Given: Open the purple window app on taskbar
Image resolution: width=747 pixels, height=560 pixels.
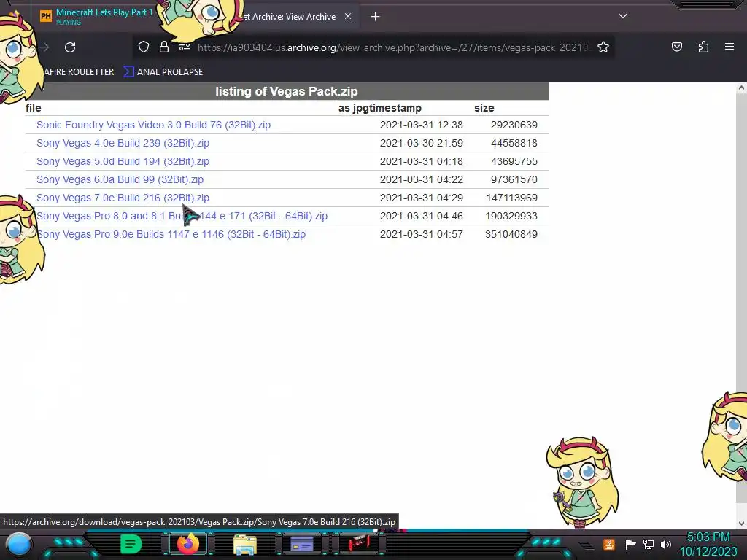Looking at the screenshot, I should point(302,544).
